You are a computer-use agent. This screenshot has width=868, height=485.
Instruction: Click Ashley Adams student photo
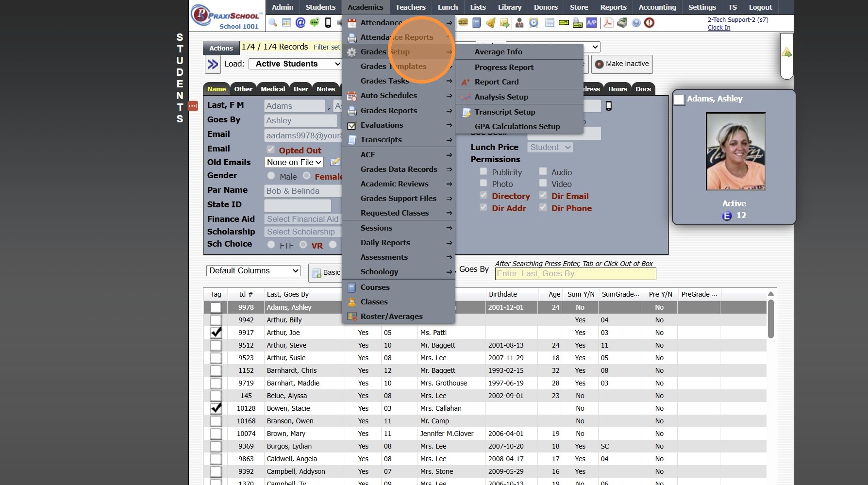(x=735, y=151)
